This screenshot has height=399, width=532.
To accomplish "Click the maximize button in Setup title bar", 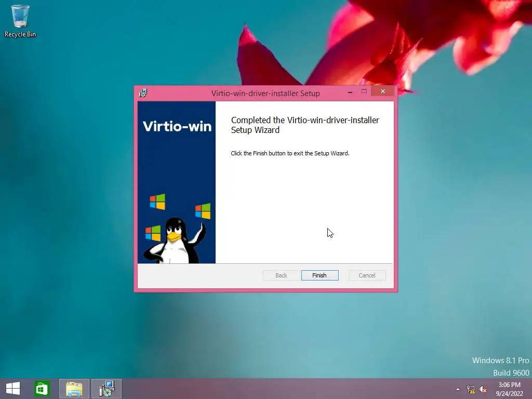I will click(364, 91).
